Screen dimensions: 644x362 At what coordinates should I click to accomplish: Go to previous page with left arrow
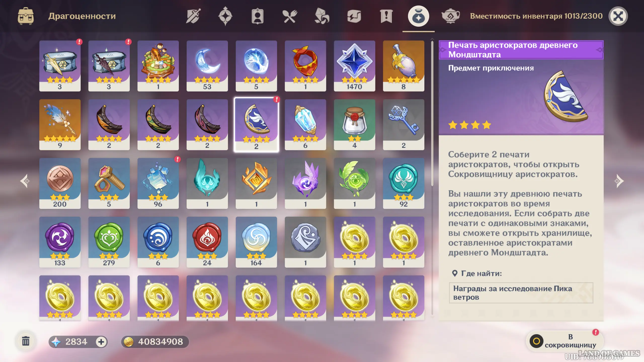tap(25, 181)
